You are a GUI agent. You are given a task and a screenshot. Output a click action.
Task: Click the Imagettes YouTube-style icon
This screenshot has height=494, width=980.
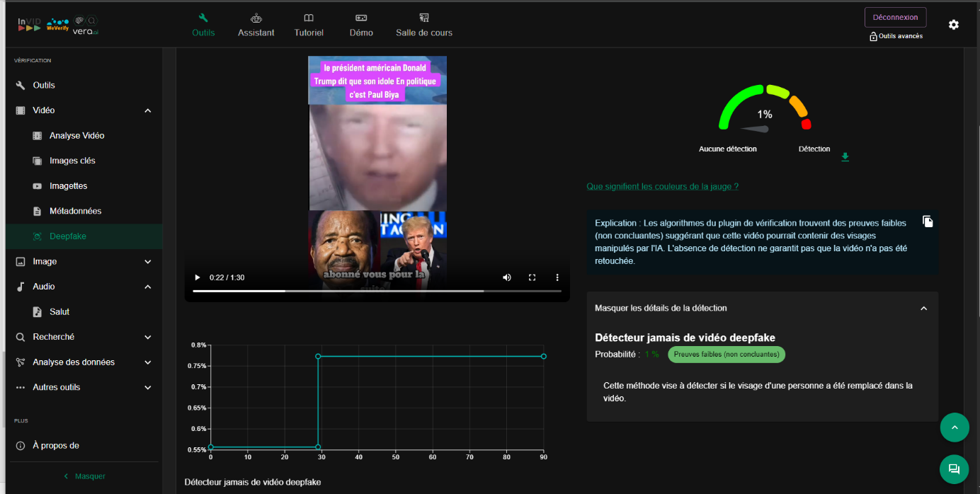point(37,186)
